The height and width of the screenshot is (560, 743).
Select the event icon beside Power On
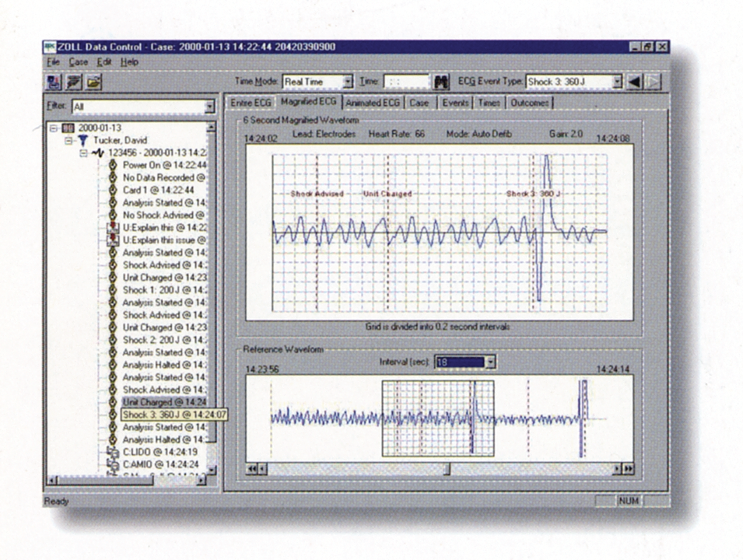coord(113,165)
